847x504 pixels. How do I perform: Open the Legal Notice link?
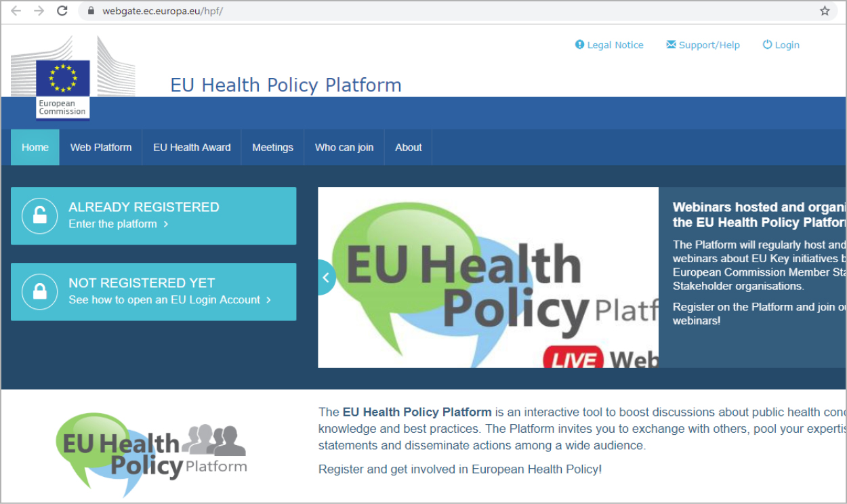(x=609, y=45)
